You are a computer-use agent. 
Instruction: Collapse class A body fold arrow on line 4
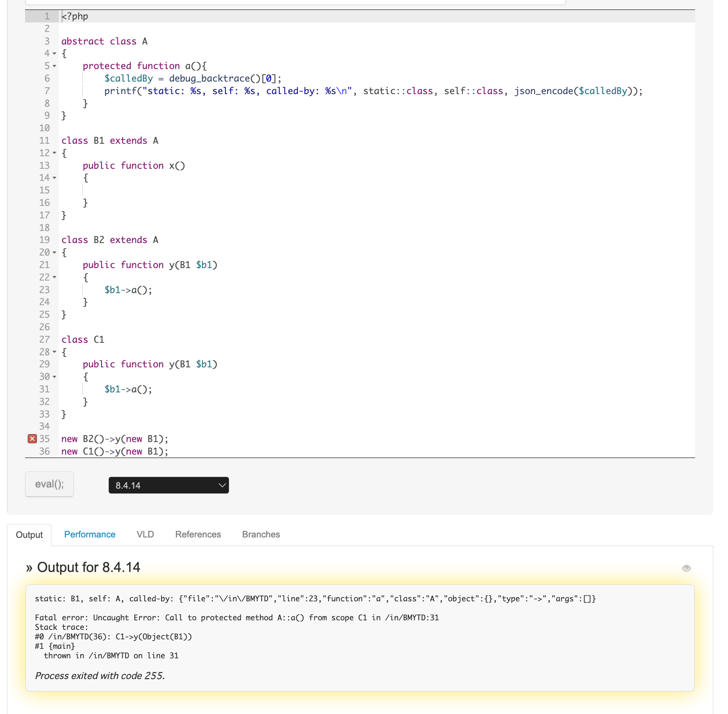54,54
